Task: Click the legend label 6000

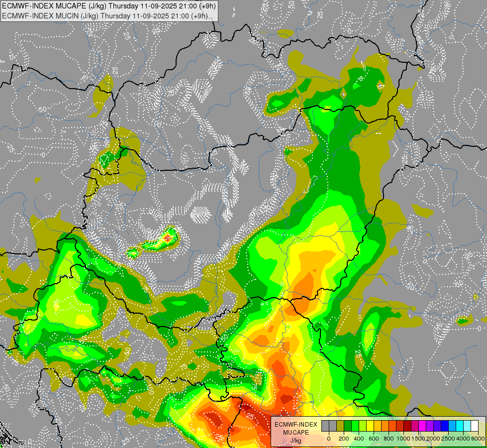Action: tap(478, 439)
